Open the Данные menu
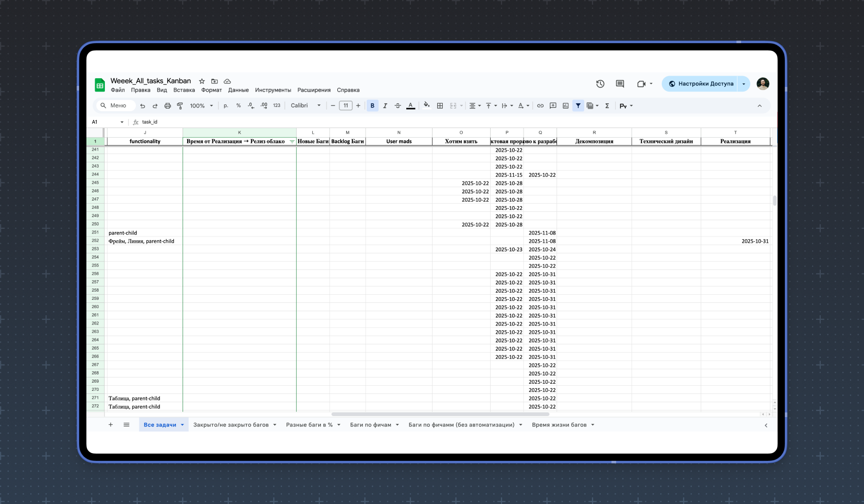 (x=238, y=90)
